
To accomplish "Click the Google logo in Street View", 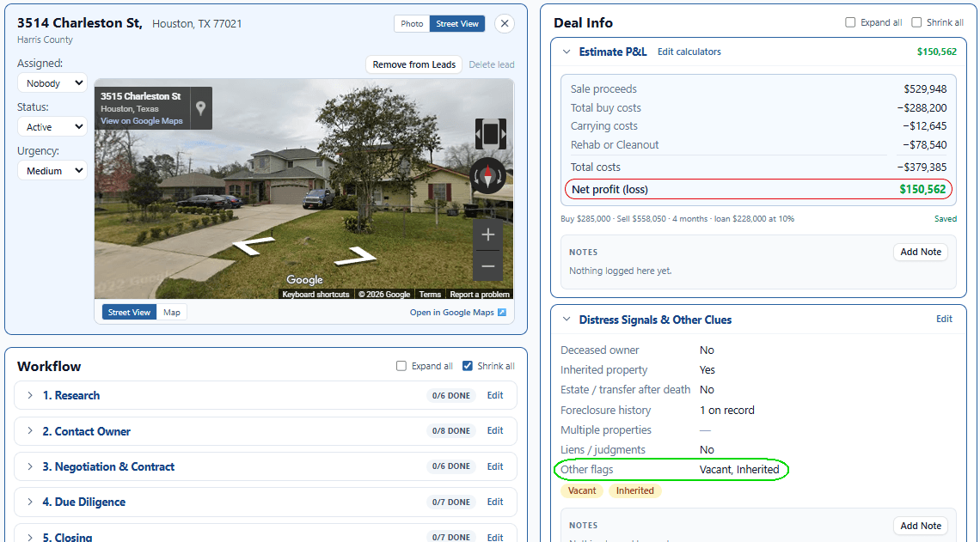I will pos(304,280).
